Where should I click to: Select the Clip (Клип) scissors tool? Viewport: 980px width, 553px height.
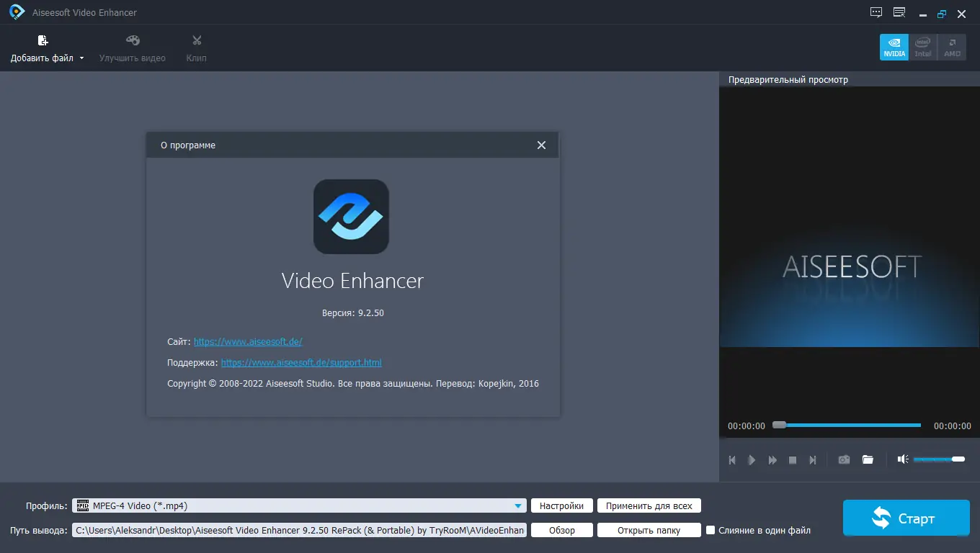[x=196, y=48]
